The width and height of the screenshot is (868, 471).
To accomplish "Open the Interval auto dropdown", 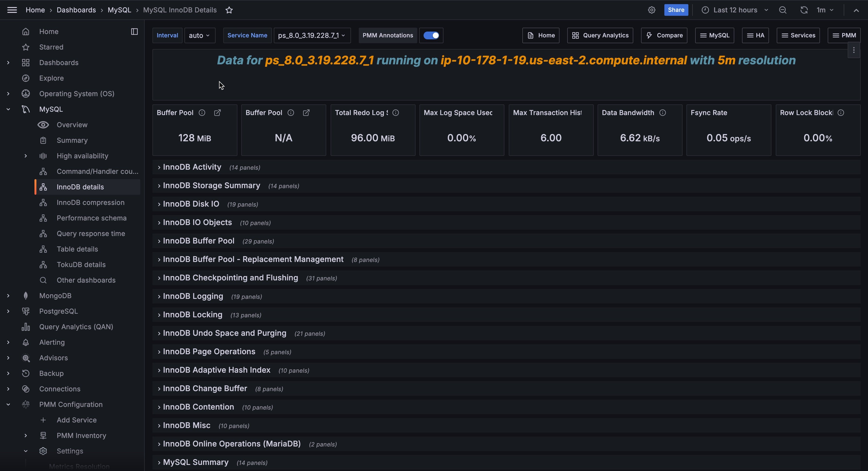I will click(200, 35).
